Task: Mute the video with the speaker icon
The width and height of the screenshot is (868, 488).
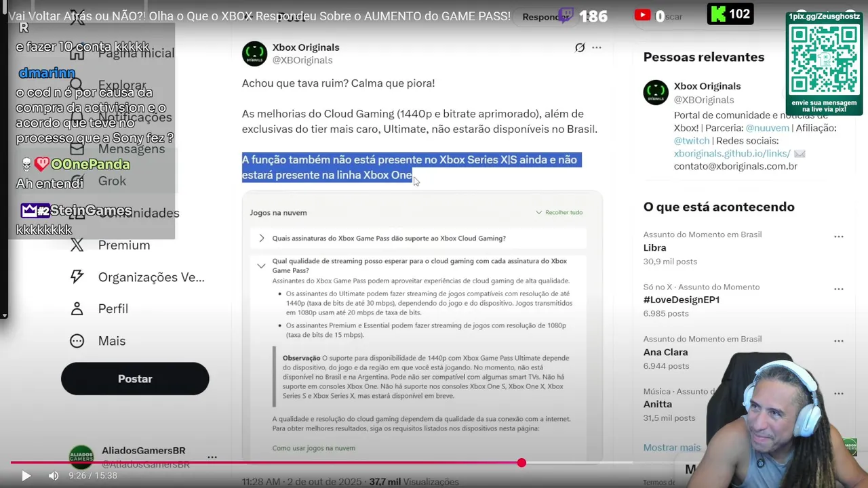Action: click(x=54, y=476)
